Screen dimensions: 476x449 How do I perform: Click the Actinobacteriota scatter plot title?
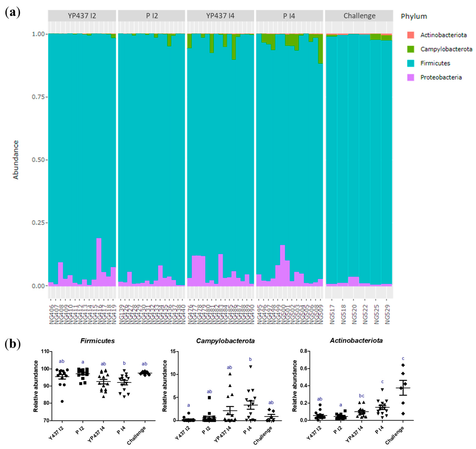[x=356, y=340]
